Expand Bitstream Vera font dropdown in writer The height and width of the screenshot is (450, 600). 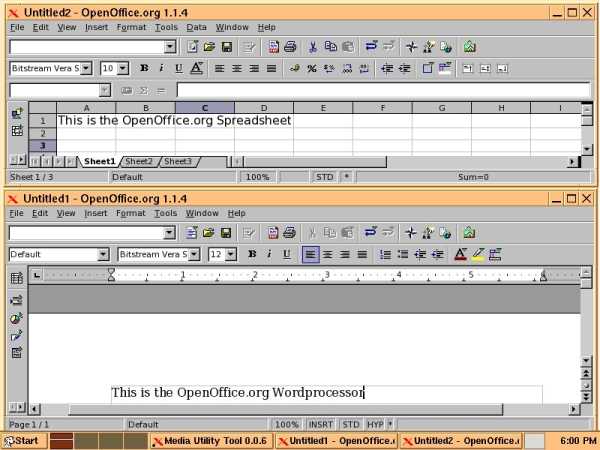coord(194,254)
